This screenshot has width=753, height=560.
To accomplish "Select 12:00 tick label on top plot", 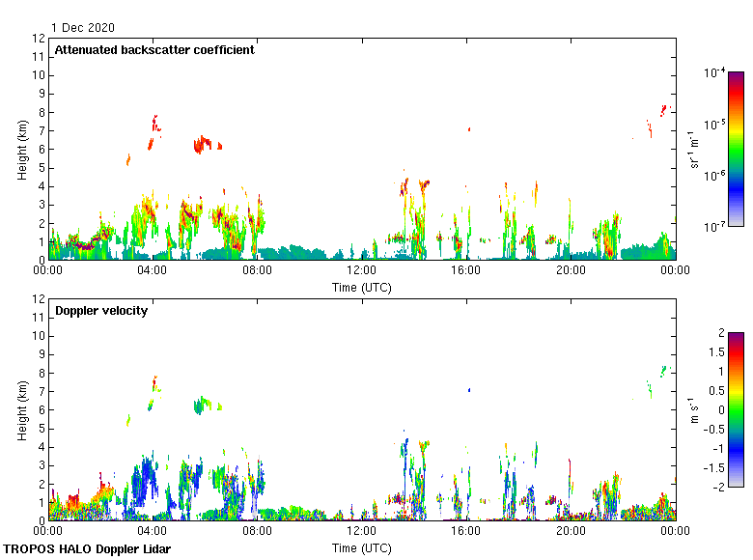I will click(x=361, y=271).
